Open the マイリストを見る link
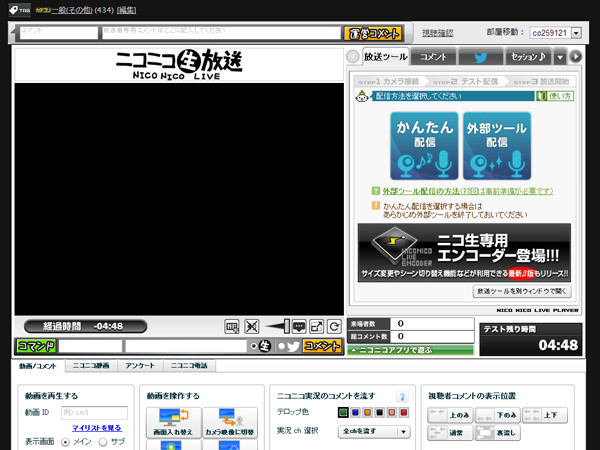The height and width of the screenshot is (450, 600). coord(97,428)
